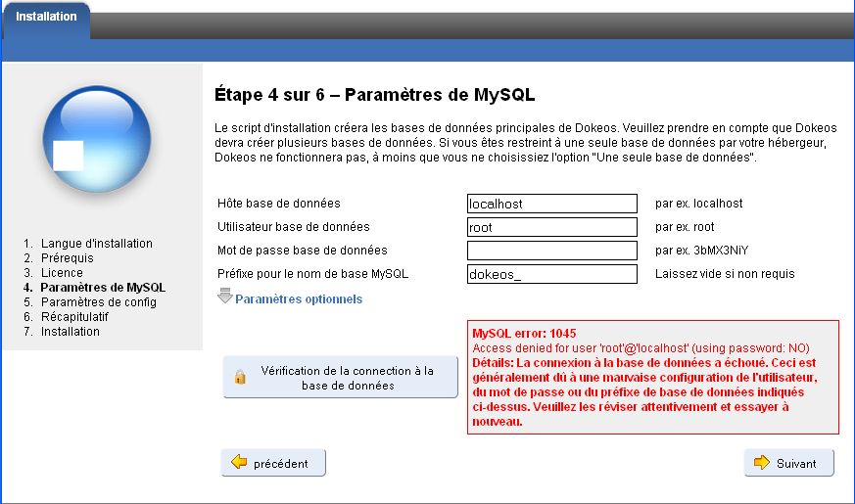The height and width of the screenshot is (504, 855).
Task: Click the down arrow icon beside Paramètres optionnels
Action: (x=224, y=296)
